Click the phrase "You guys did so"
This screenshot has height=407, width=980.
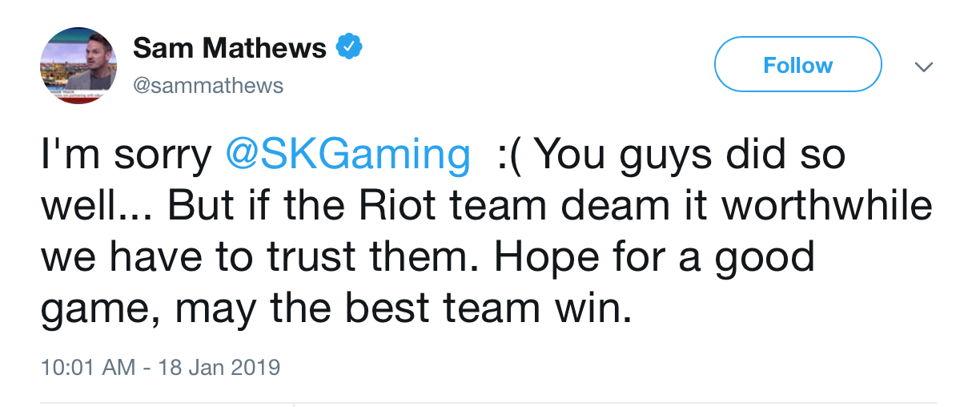click(x=689, y=155)
